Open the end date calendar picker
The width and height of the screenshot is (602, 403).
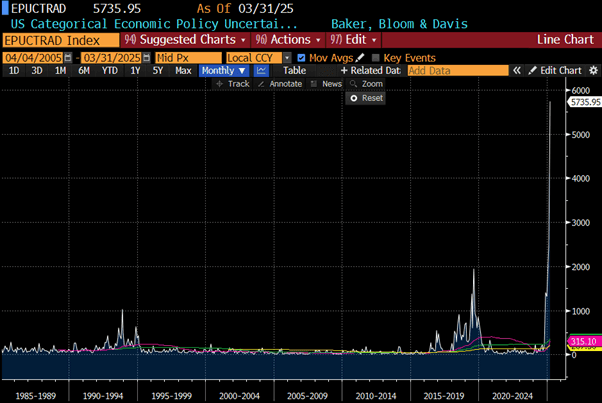coord(146,58)
